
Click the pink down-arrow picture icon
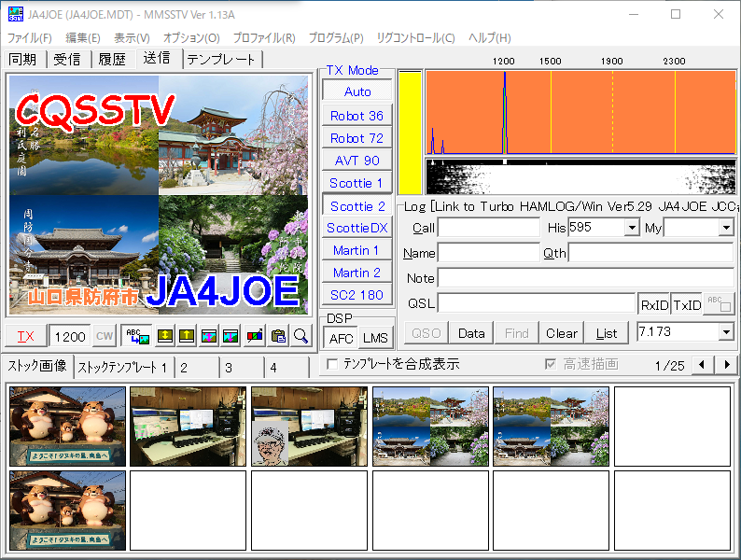[x=231, y=336]
